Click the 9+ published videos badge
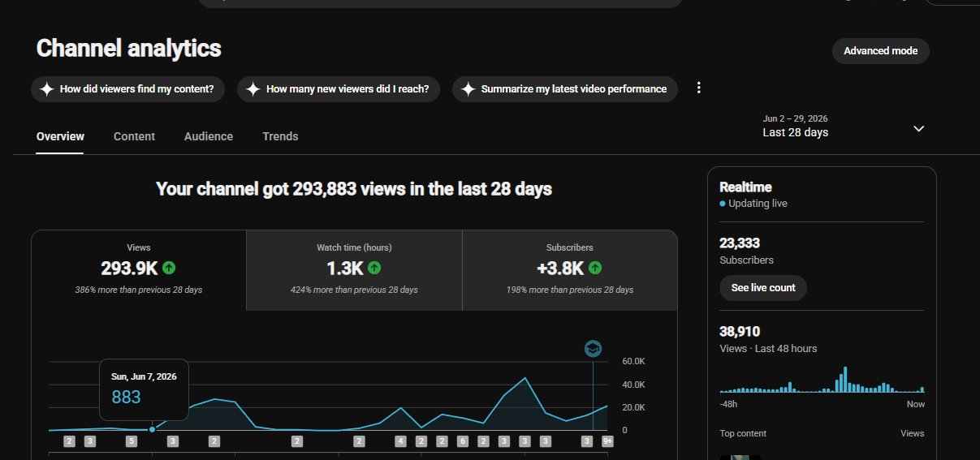The height and width of the screenshot is (460, 980). point(607,441)
